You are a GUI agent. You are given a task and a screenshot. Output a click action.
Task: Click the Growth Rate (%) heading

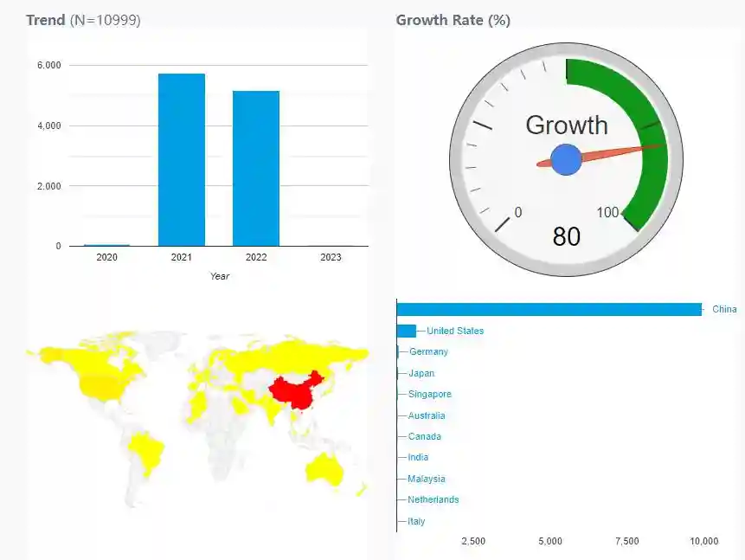(453, 20)
